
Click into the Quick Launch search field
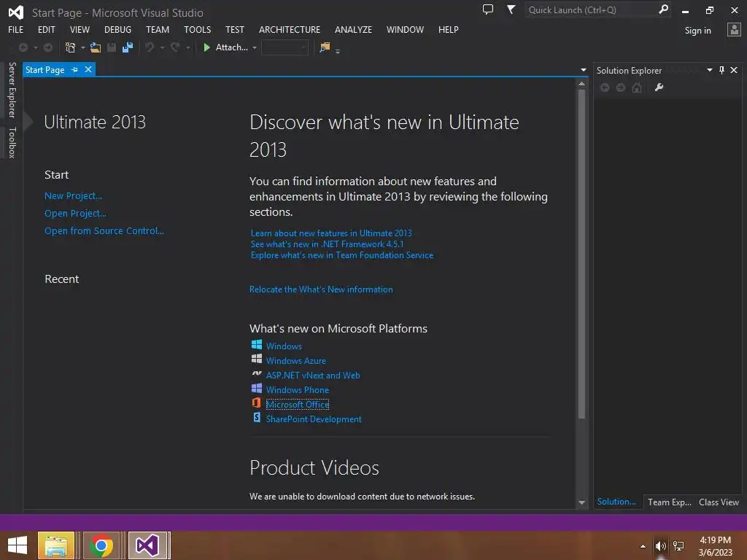592,9
